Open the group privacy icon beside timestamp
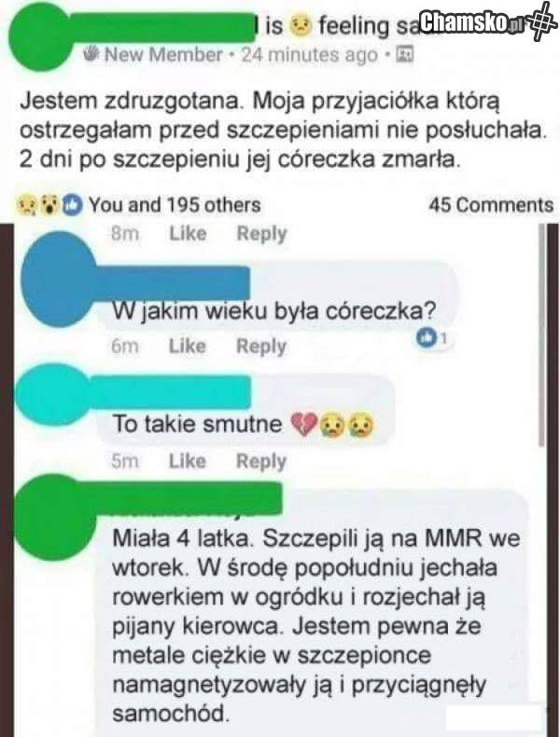This screenshot has width=560, height=737. coord(403,54)
